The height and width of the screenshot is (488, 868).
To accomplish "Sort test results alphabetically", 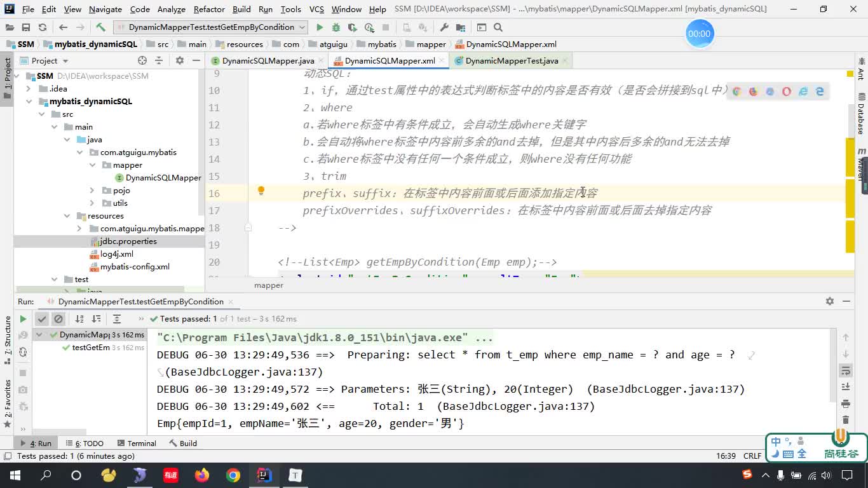I will (x=79, y=319).
